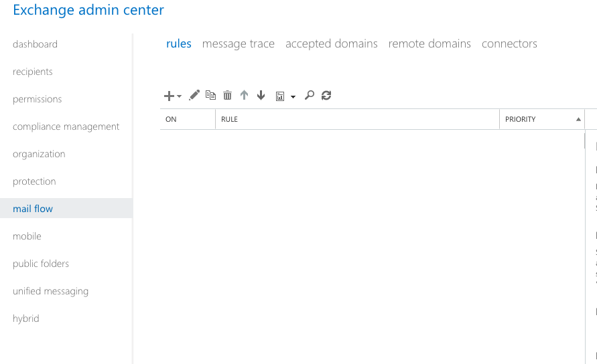Open compliance management section

coord(66,126)
